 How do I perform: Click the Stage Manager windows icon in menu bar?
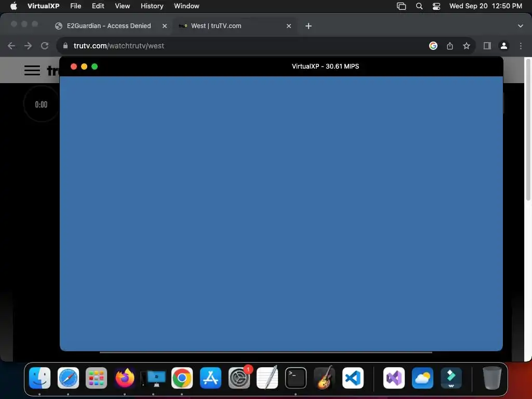(402, 6)
